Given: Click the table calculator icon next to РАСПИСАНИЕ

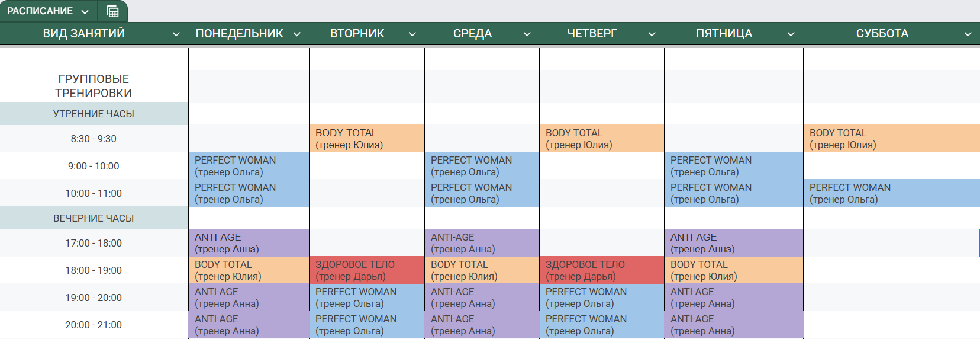Looking at the screenshot, I should point(112,11).
